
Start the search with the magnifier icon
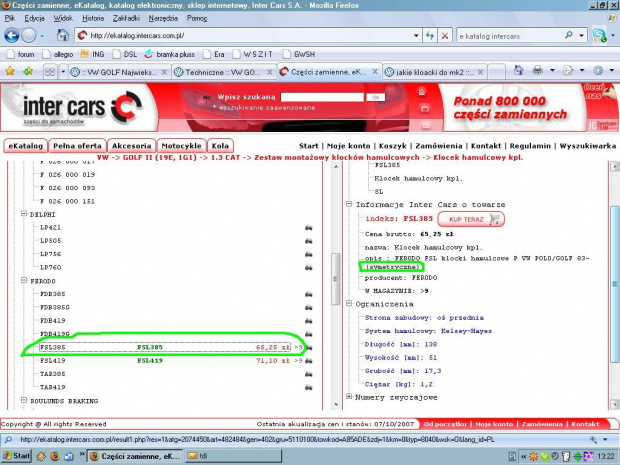[x=569, y=36]
